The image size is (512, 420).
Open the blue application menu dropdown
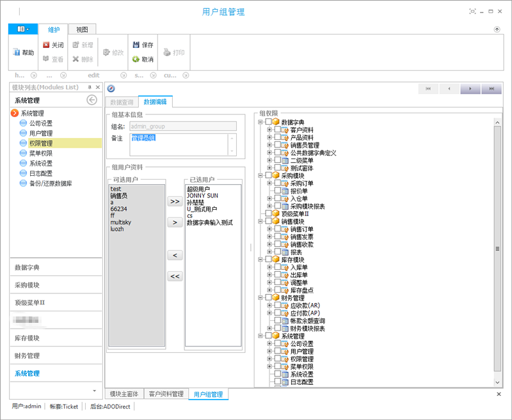[23, 29]
